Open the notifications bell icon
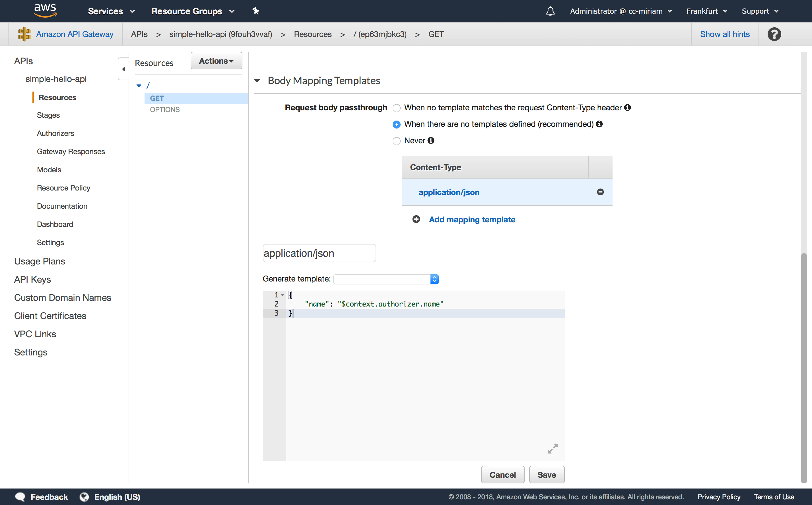 [x=550, y=11]
